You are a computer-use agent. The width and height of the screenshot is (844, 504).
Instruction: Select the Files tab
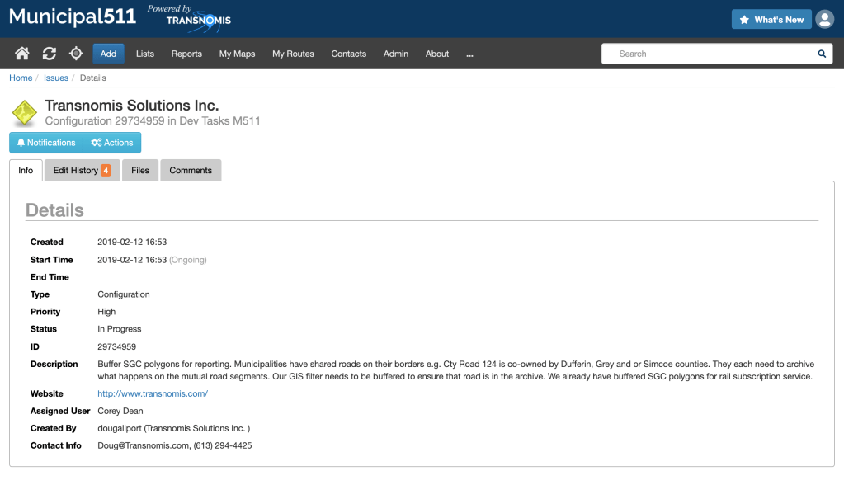click(x=140, y=170)
